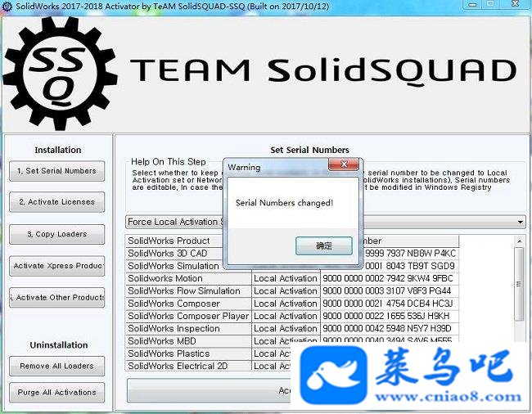The image size is (532, 414).
Task: Select SolidWorks Flow Simulation product cell
Action: [188, 291]
